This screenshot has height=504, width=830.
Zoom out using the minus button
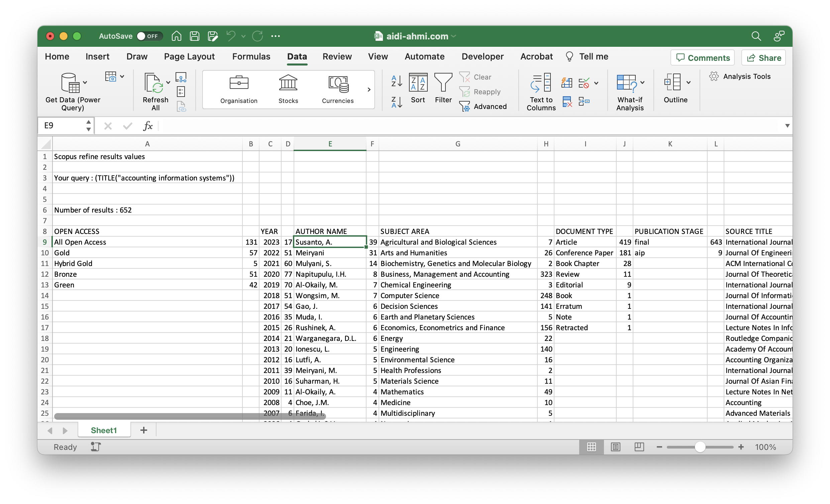[659, 448]
